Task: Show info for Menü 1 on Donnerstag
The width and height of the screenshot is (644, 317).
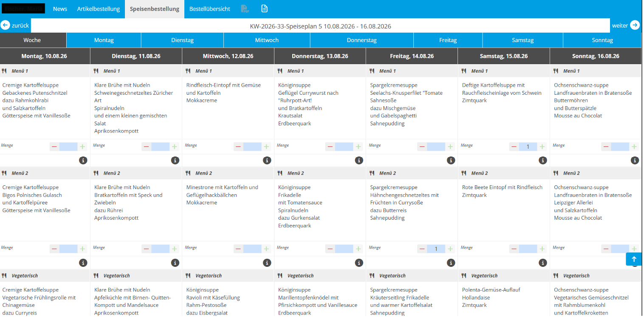Action: pos(359,160)
